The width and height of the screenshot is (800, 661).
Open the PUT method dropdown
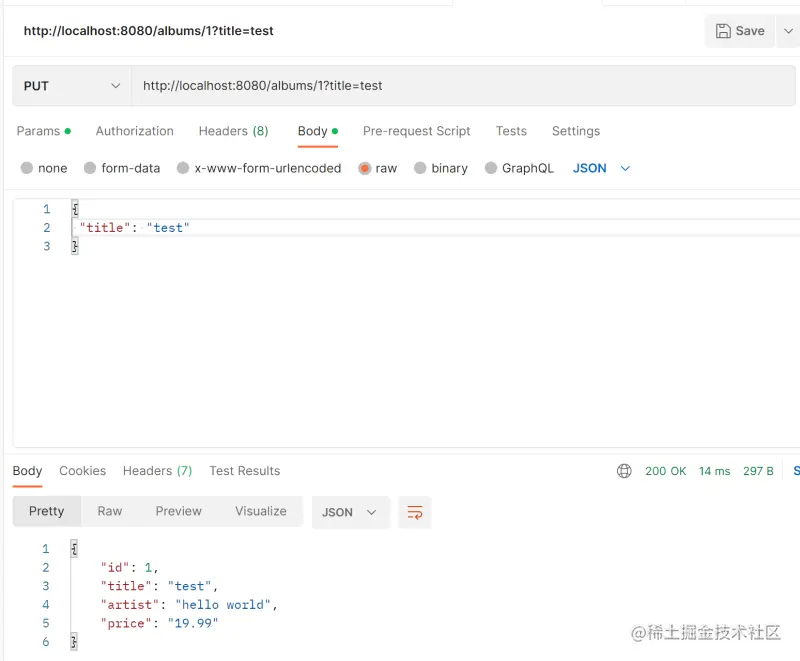pyautogui.click(x=71, y=86)
